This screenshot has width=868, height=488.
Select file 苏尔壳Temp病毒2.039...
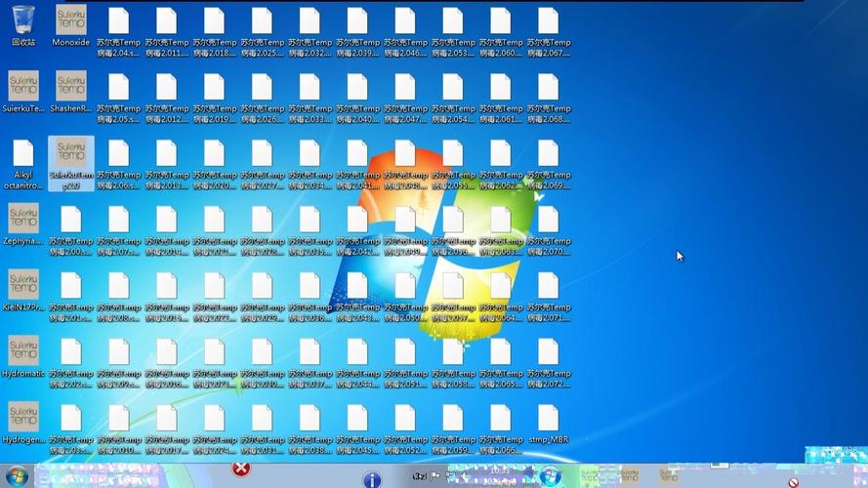click(357, 32)
